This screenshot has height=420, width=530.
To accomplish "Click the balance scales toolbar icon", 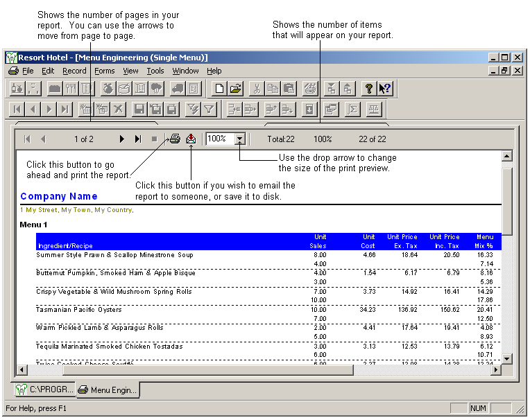I will pos(374,109).
